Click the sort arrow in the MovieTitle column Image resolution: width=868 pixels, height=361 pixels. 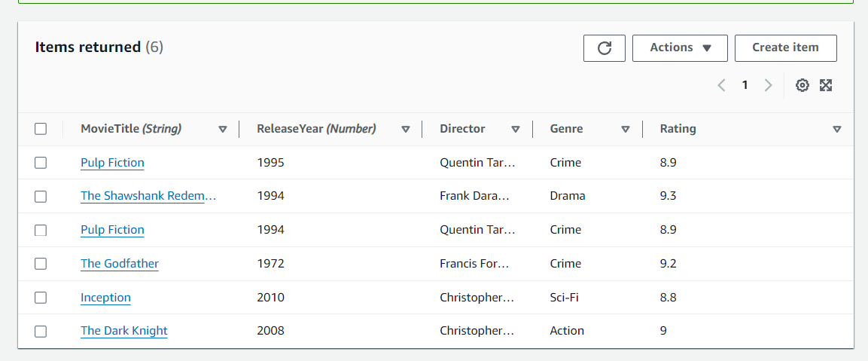(222, 129)
